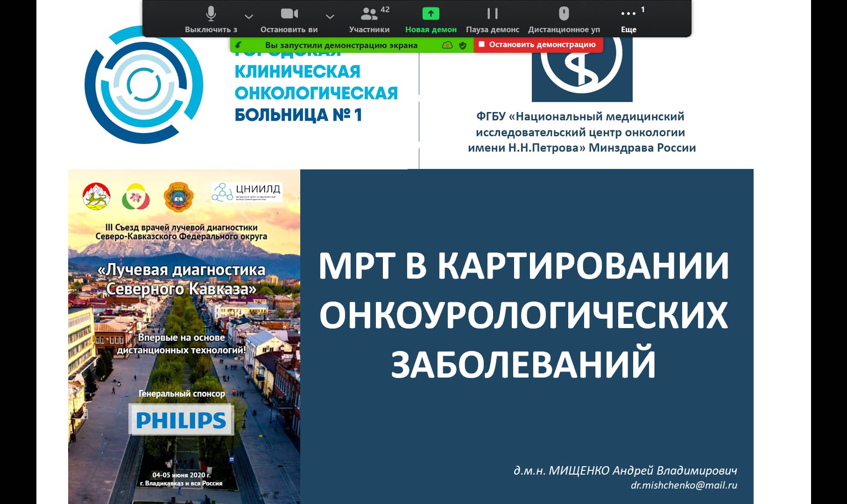Open the Участники participants panel
Screen dimensions: 847x504
[369, 19]
